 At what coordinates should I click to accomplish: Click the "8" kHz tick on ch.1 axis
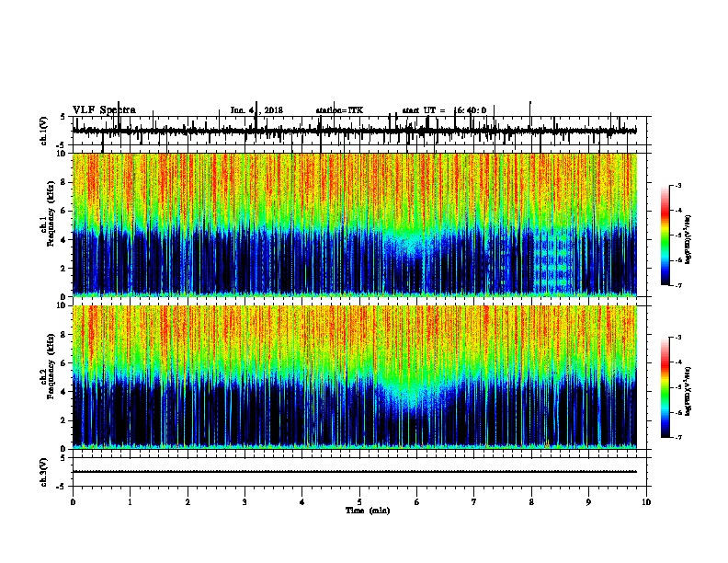tap(64, 182)
